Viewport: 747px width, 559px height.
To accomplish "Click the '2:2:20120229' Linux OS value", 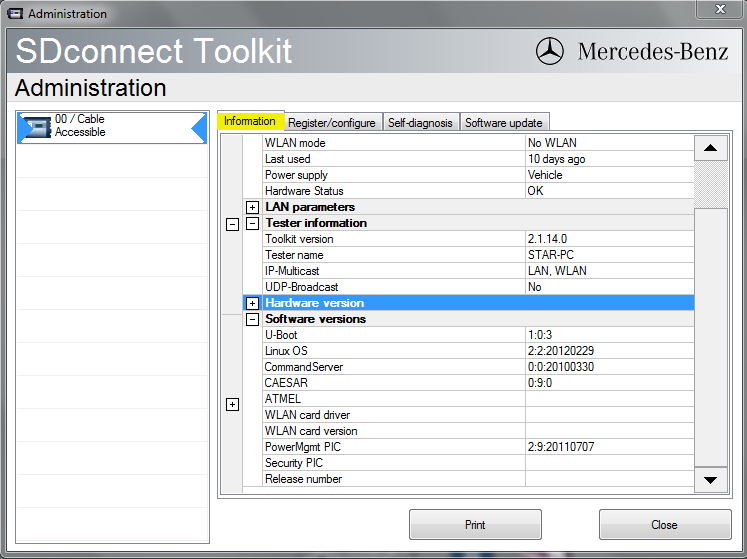I will 561,351.
